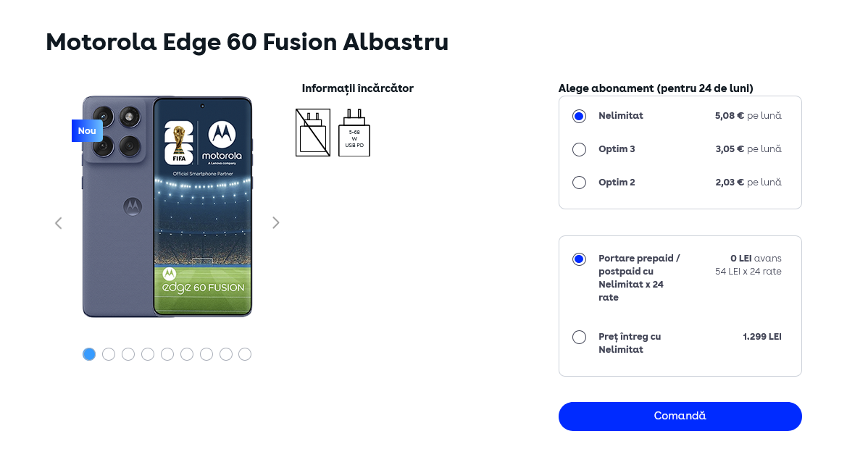Jump to seventh carousel dot
This screenshot has height=473, width=868.
coord(206,354)
